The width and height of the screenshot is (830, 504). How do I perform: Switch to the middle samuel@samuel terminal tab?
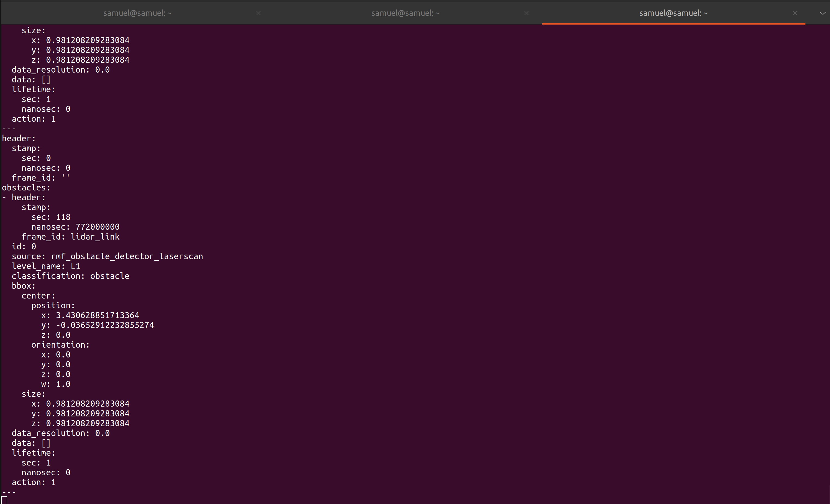pyautogui.click(x=405, y=13)
